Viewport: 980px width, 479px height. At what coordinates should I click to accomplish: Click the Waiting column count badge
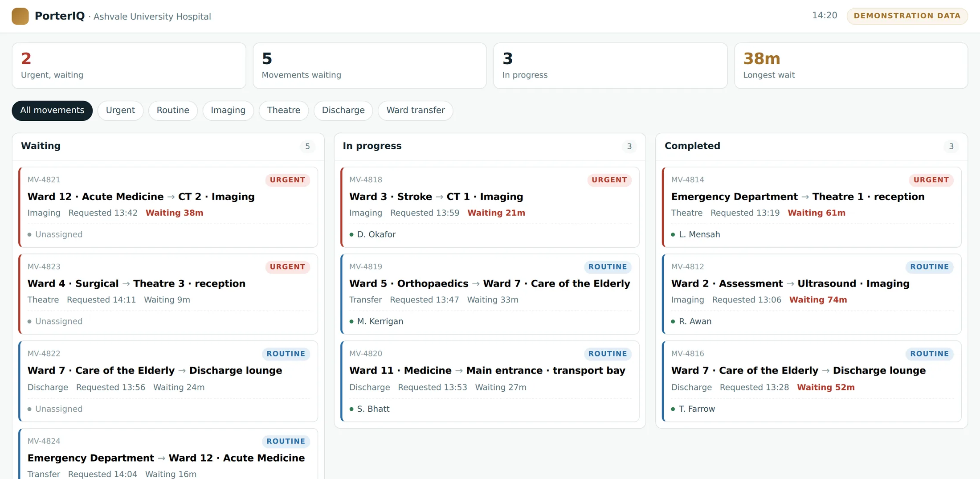click(x=307, y=147)
